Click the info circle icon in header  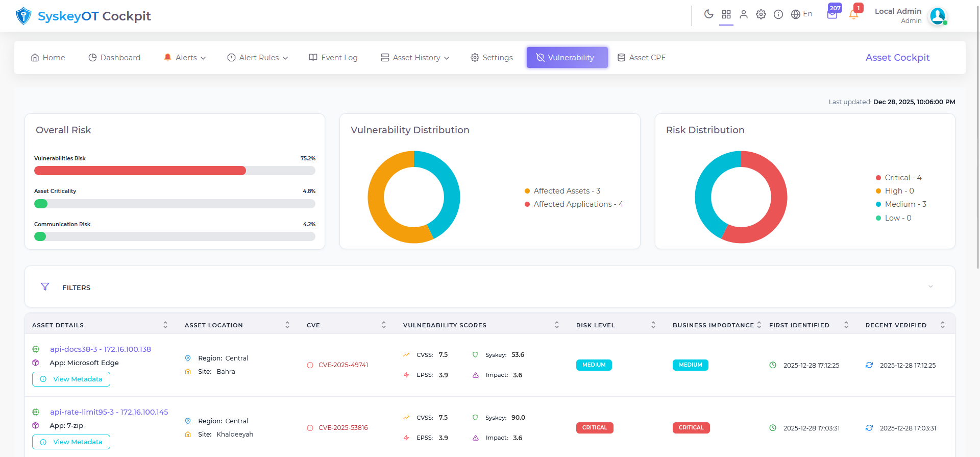click(x=778, y=14)
